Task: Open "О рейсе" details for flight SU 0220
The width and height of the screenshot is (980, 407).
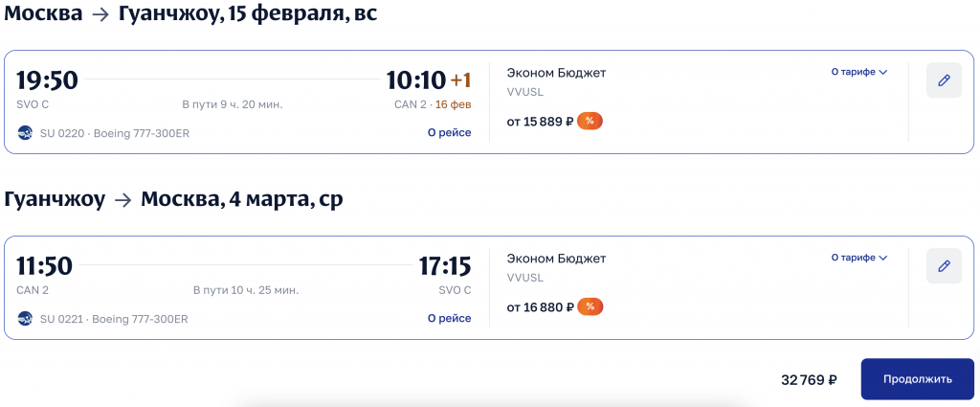Action: pos(449,133)
